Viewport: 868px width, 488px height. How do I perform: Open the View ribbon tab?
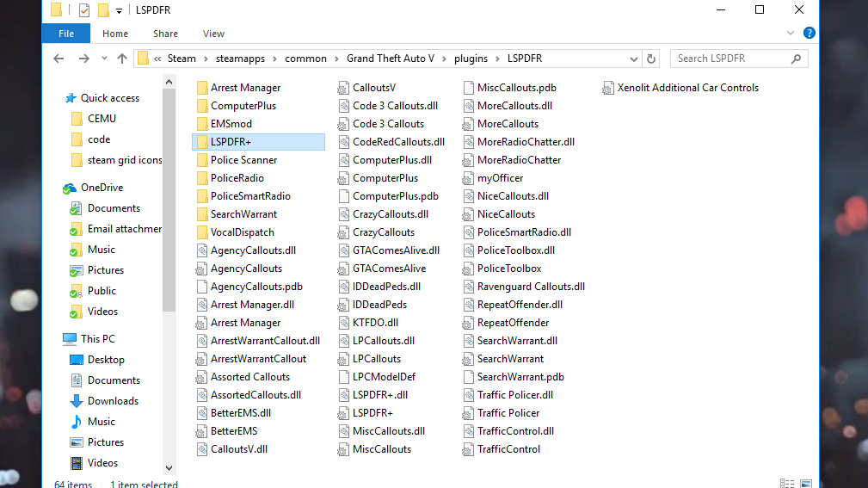point(213,34)
